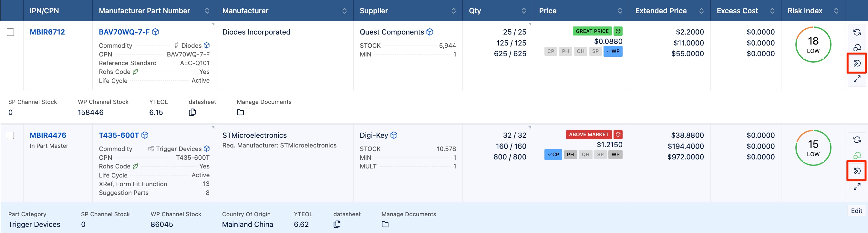
Task: Click the refresh icon in the MBIR6712 row
Action: coord(857,32)
